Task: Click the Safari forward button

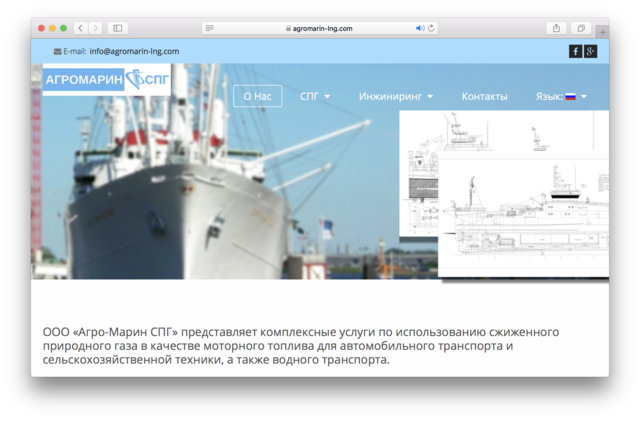Action: (x=96, y=28)
